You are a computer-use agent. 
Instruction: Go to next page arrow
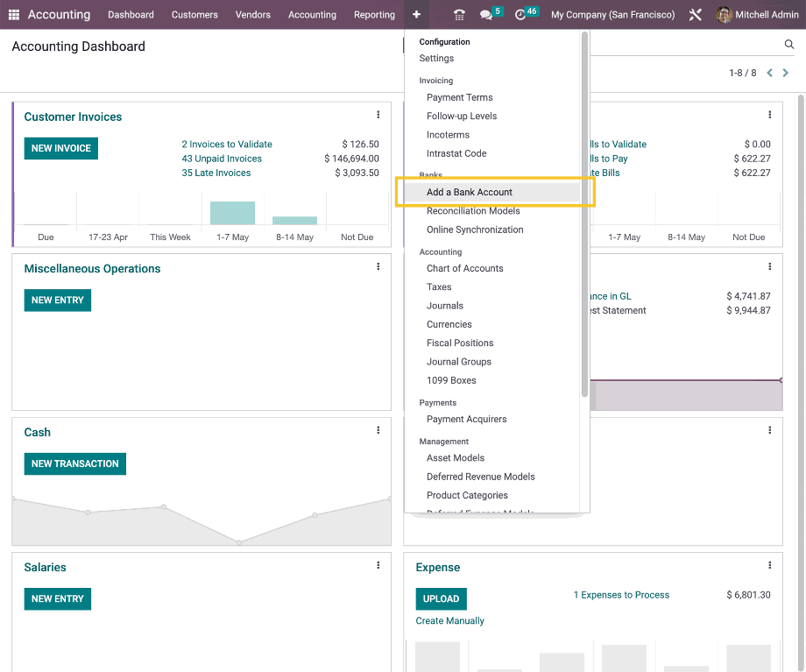[786, 73]
